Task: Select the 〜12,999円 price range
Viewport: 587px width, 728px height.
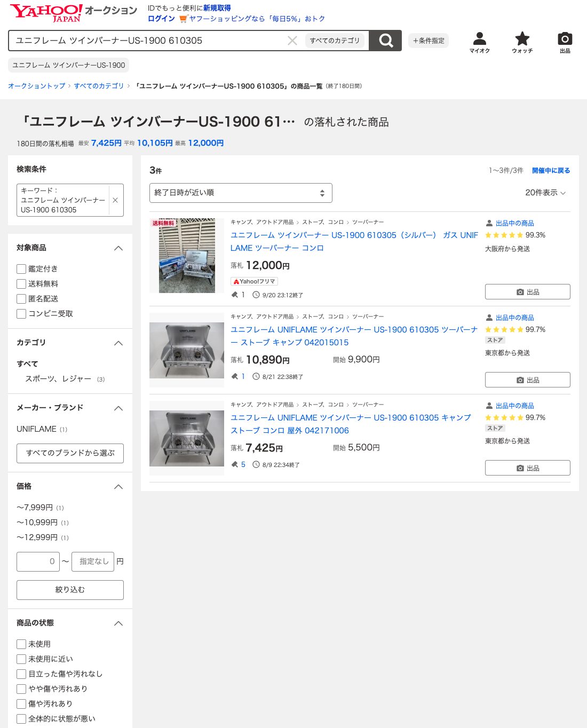Action: click(x=37, y=537)
